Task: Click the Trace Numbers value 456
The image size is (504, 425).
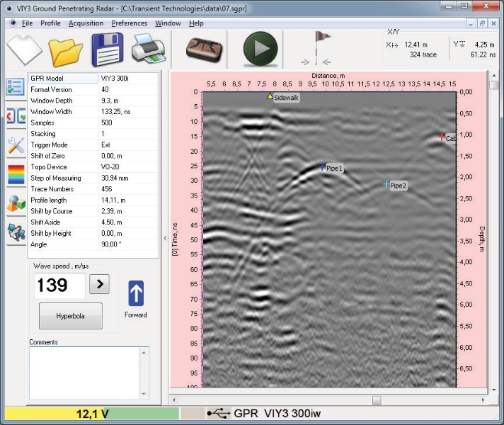Action: coord(107,189)
